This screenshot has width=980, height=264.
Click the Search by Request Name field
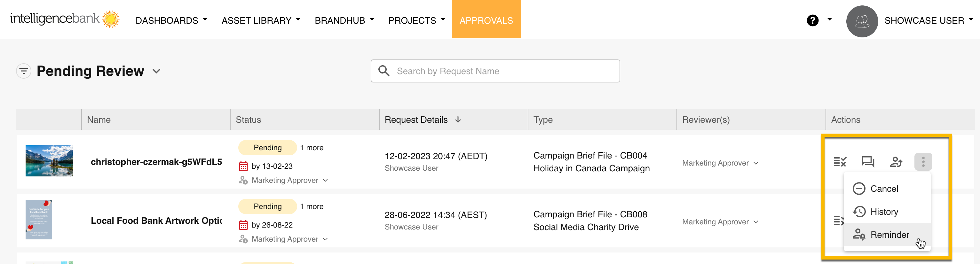[494, 71]
